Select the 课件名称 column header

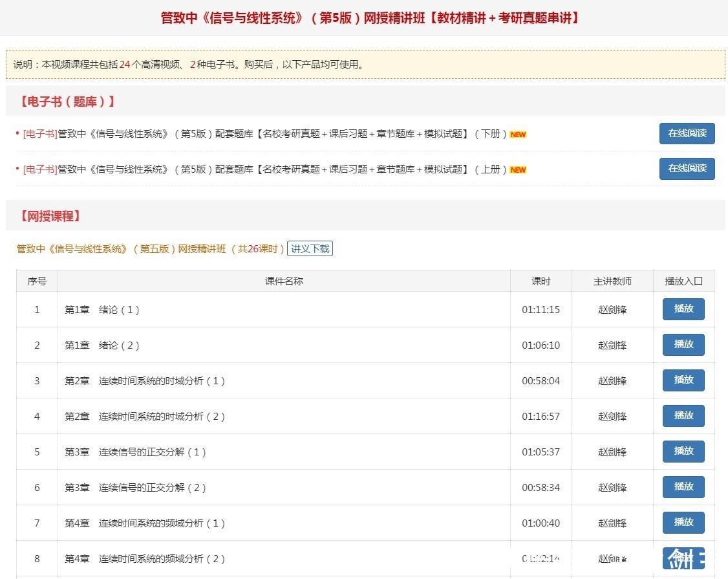coord(284,281)
